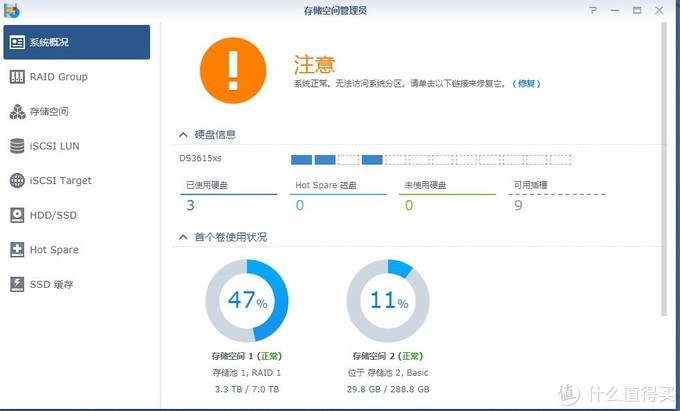Screen dimensions: 680x411
Task: Close the 存储空间管理员 window
Action: [659, 10]
